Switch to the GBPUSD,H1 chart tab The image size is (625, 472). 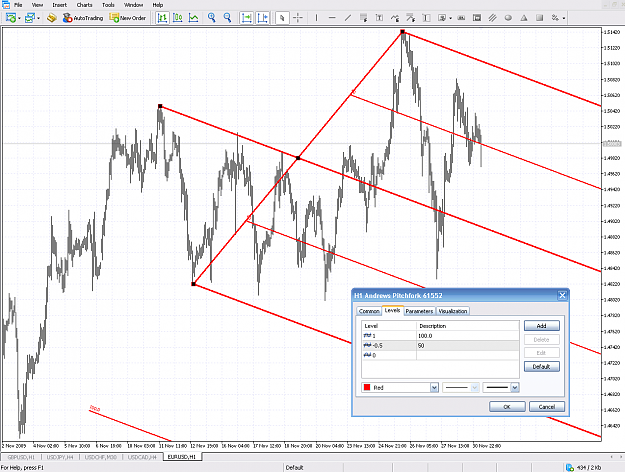[21, 457]
